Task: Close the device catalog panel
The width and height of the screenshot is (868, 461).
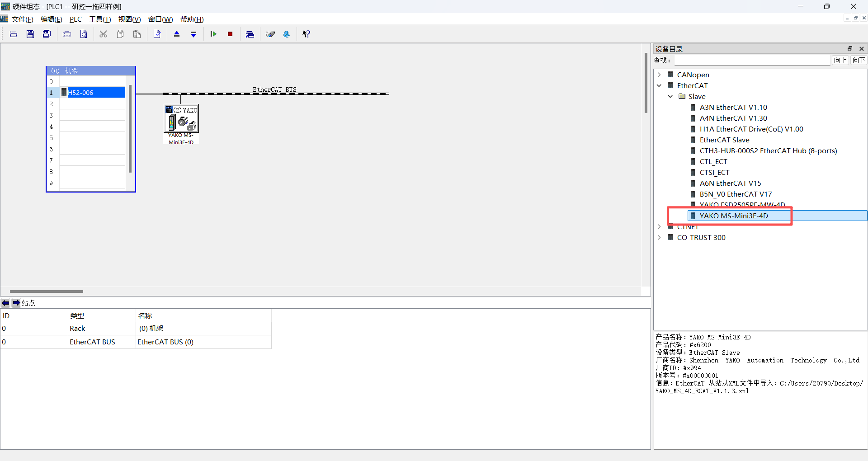Action: click(862, 49)
